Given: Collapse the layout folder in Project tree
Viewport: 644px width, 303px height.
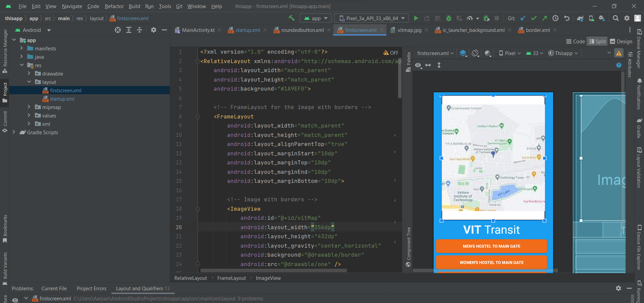Looking at the screenshot, I should (29, 82).
